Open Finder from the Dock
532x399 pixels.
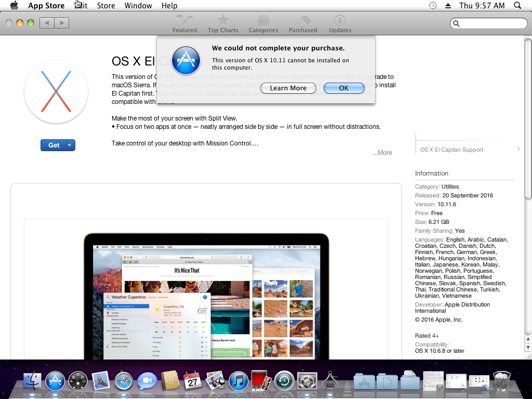pyautogui.click(x=32, y=381)
